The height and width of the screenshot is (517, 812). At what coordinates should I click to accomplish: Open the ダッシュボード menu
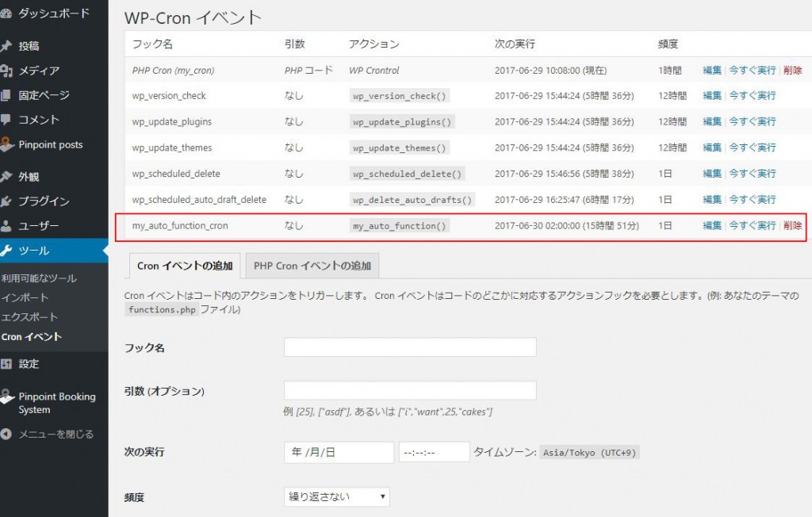[54, 13]
